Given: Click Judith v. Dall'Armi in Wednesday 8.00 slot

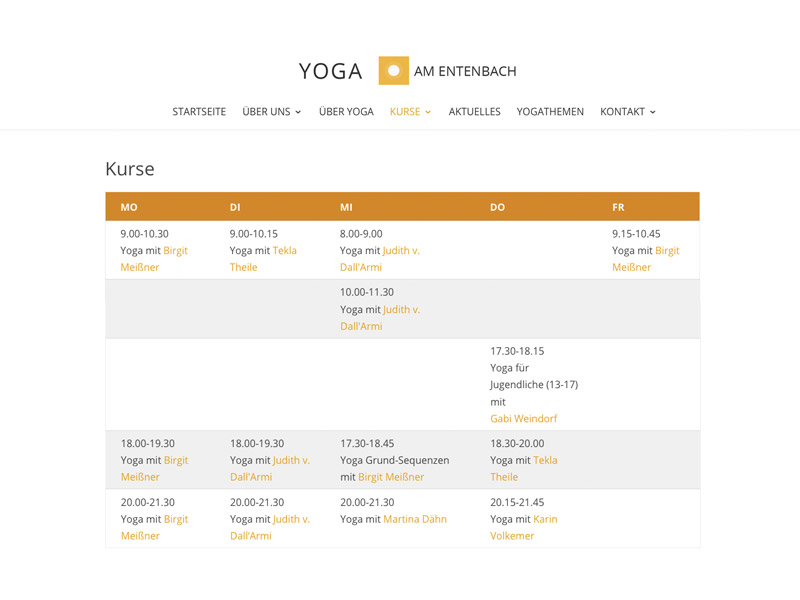Looking at the screenshot, I should [380, 259].
